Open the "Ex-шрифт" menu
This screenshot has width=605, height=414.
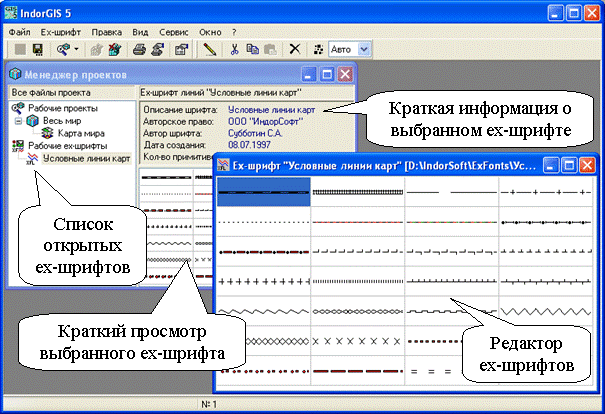[60, 31]
